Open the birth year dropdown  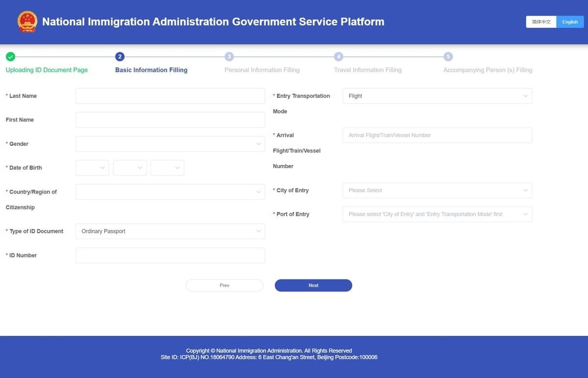[x=92, y=167]
